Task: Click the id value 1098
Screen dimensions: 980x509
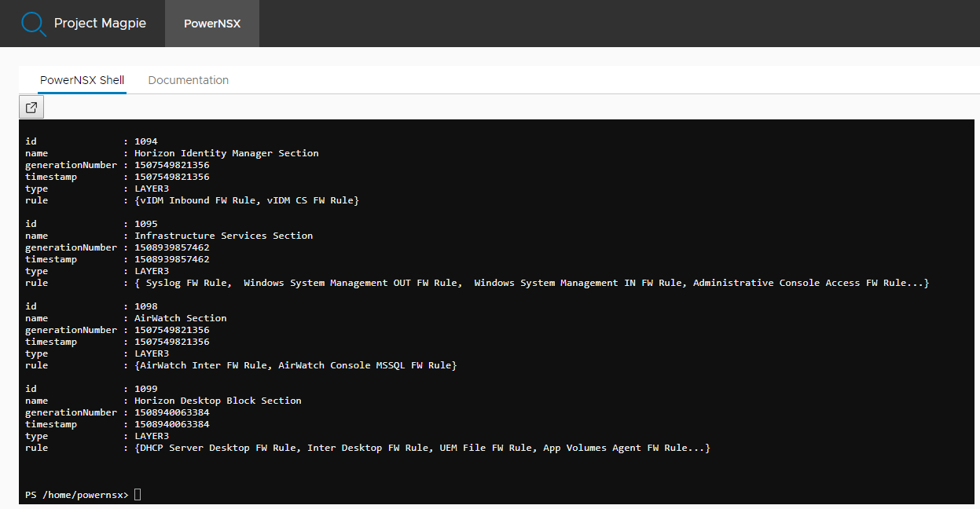Action: (x=146, y=306)
